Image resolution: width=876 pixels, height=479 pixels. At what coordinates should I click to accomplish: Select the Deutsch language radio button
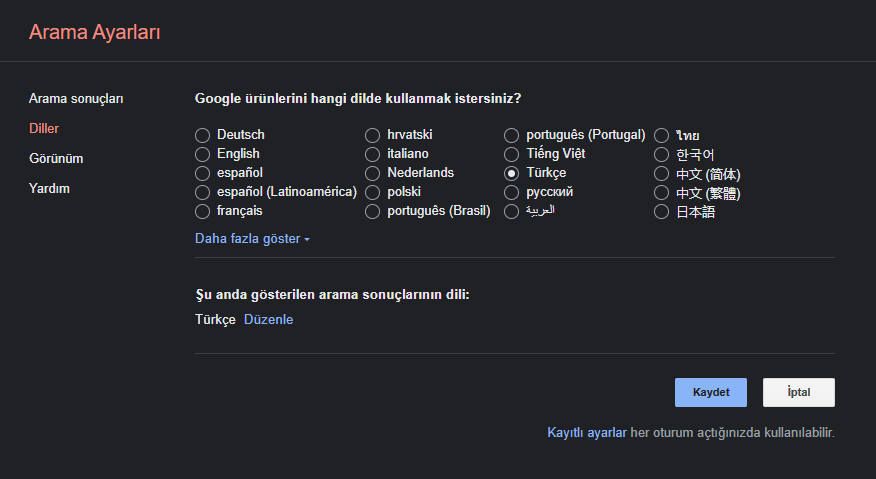point(202,135)
